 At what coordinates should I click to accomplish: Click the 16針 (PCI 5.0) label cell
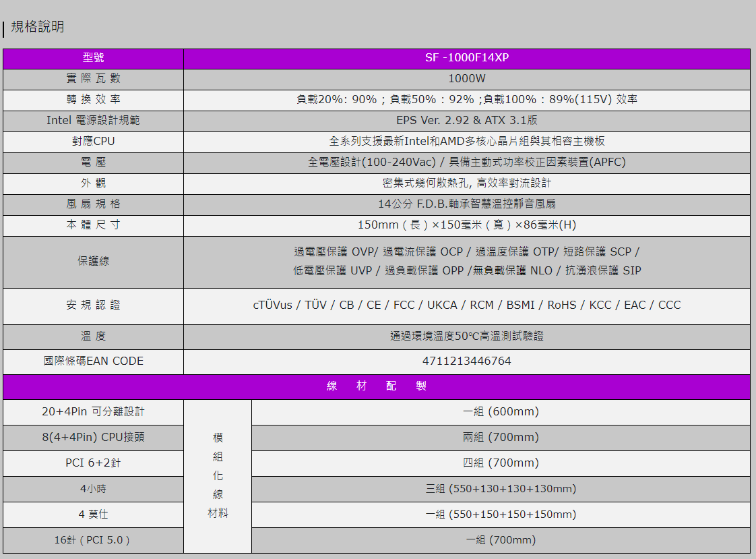93,540
